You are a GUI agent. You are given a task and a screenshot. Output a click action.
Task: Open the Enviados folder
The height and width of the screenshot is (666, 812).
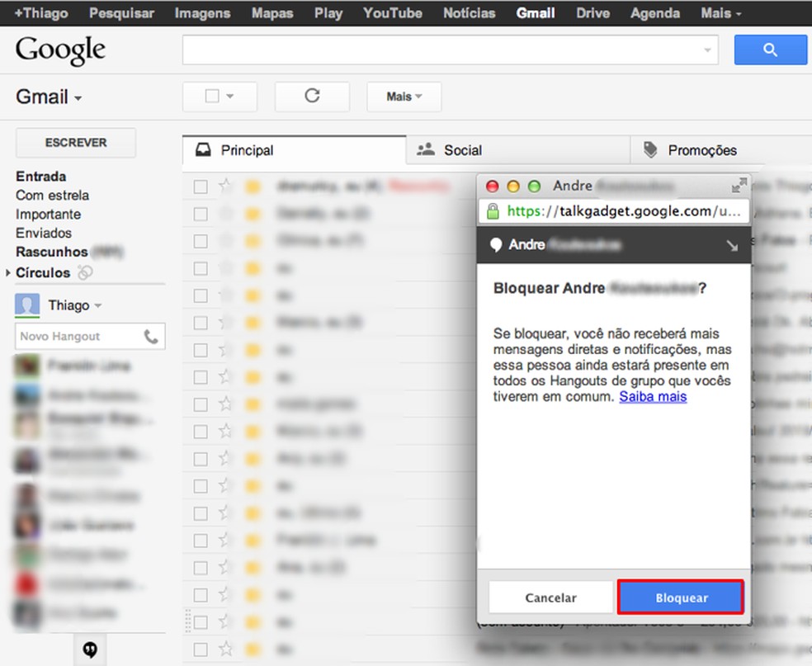44,233
